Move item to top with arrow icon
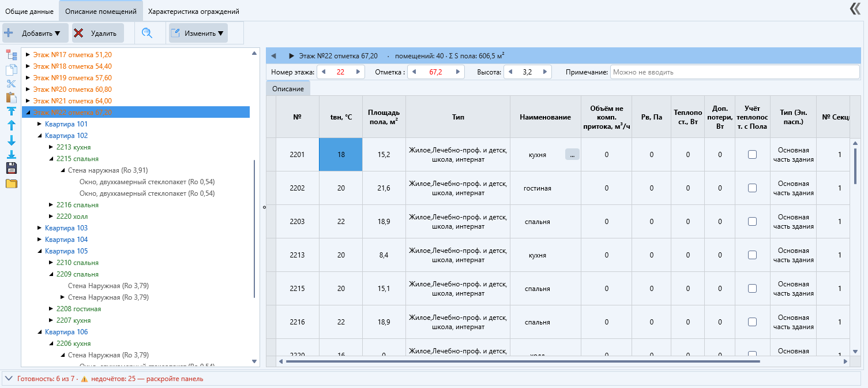Viewport: 868px width, 388px height. coord(11,111)
